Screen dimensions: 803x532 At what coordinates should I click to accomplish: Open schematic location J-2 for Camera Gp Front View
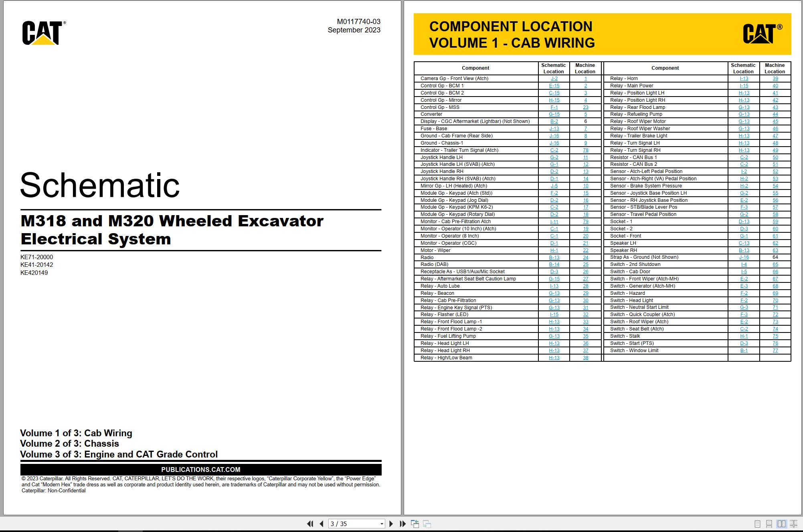point(554,79)
